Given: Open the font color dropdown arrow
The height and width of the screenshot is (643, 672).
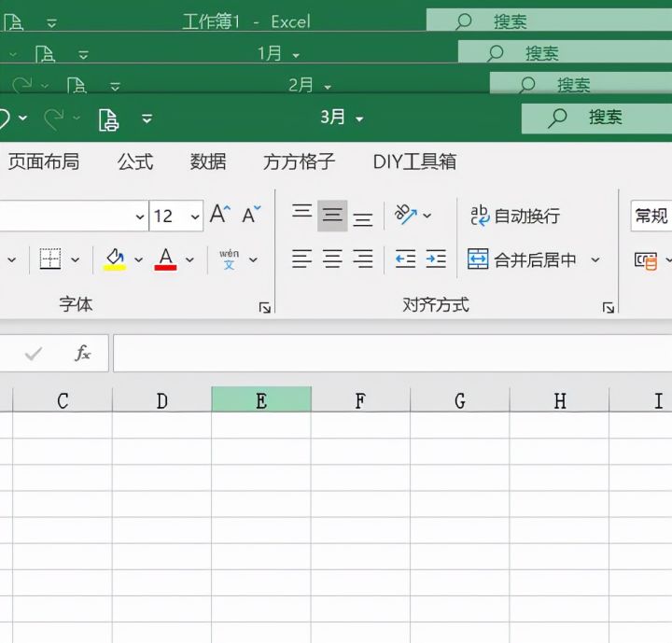Looking at the screenshot, I should [x=189, y=259].
